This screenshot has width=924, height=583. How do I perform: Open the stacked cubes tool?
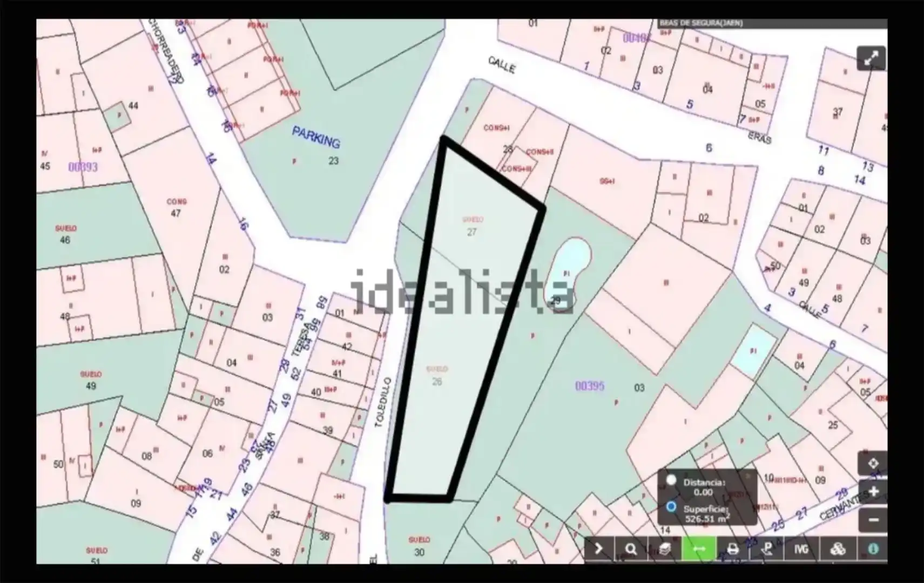[x=838, y=549]
